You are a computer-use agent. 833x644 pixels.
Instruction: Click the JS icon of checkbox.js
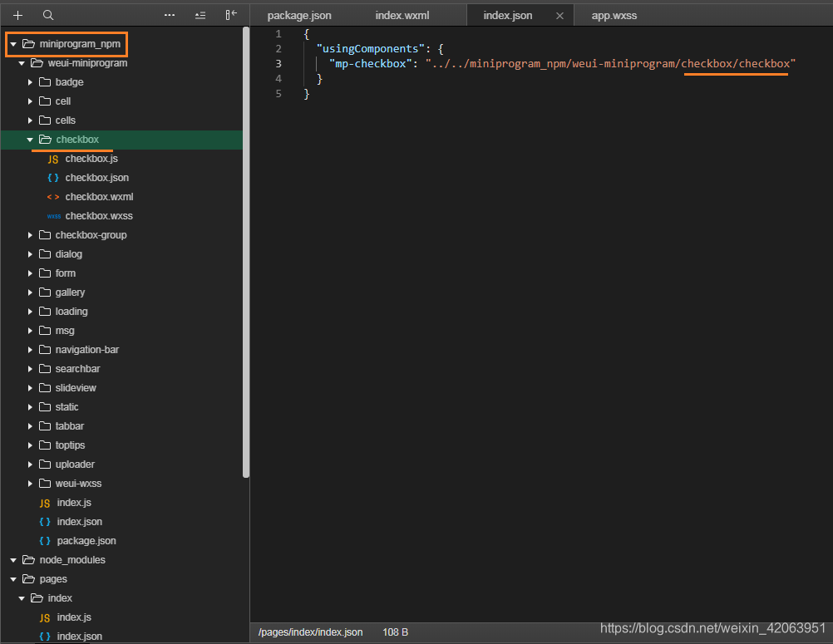[x=53, y=160]
